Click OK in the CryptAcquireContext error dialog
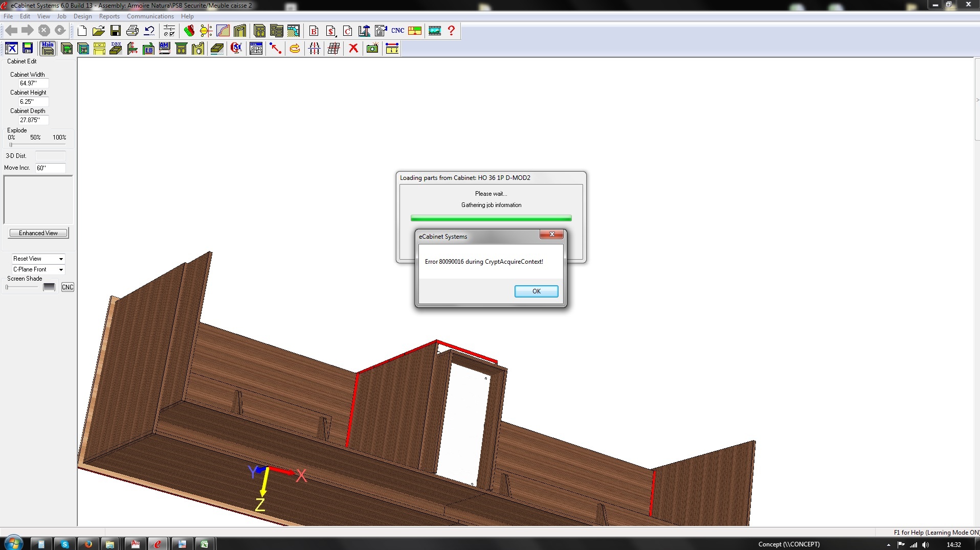Image resolution: width=980 pixels, height=550 pixels. pos(536,291)
